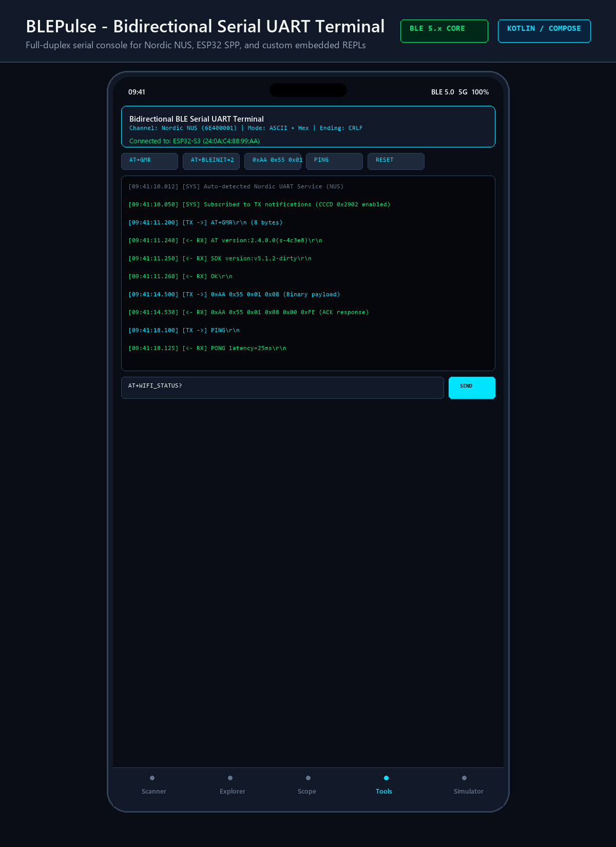
Task: Select the 'PING\r\n' TX log line
Action: (x=184, y=331)
